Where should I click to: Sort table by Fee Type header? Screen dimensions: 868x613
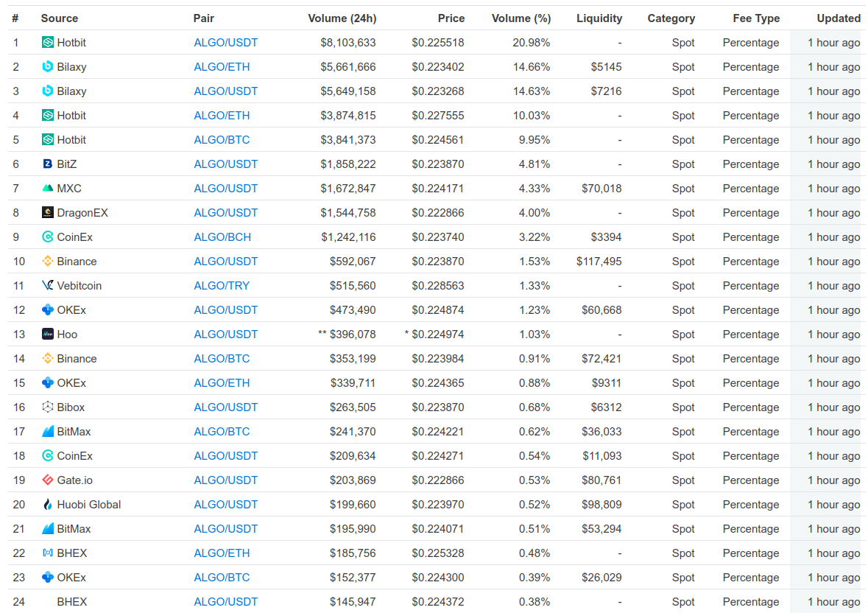[x=756, y=18]
